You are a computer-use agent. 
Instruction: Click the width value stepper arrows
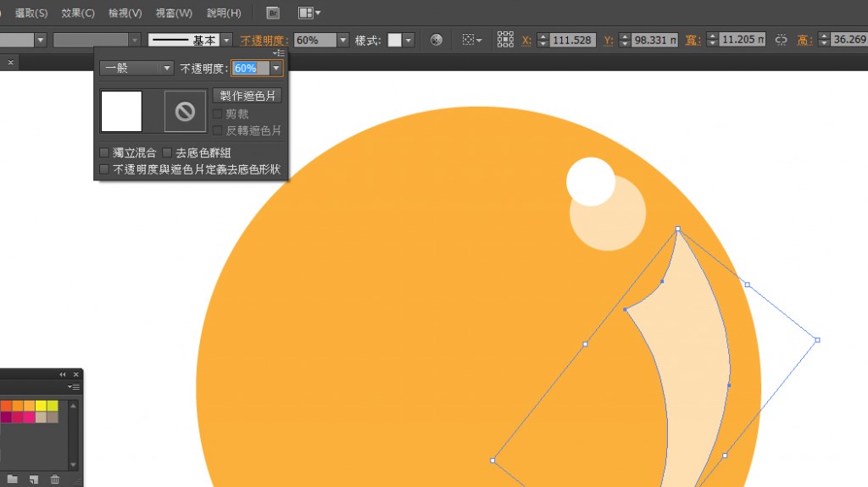[x=712, y=40]
